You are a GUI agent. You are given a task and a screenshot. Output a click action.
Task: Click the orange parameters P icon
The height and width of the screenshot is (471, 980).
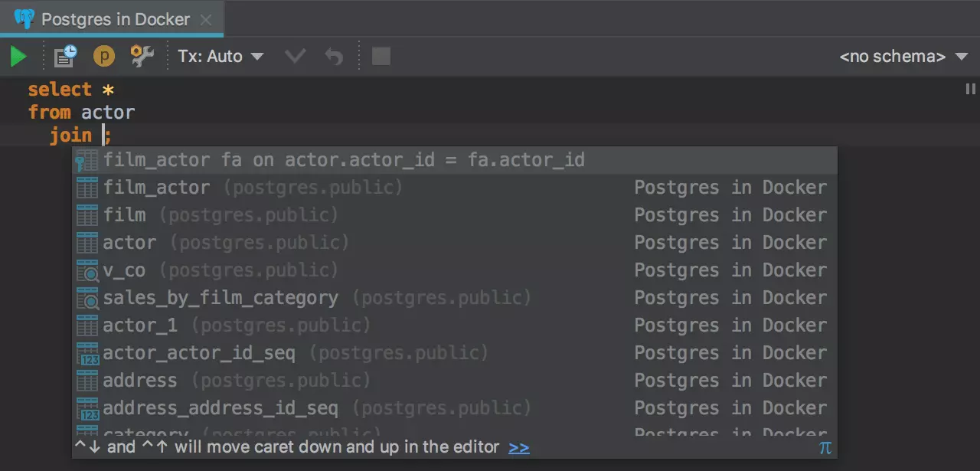coord(103,57)
